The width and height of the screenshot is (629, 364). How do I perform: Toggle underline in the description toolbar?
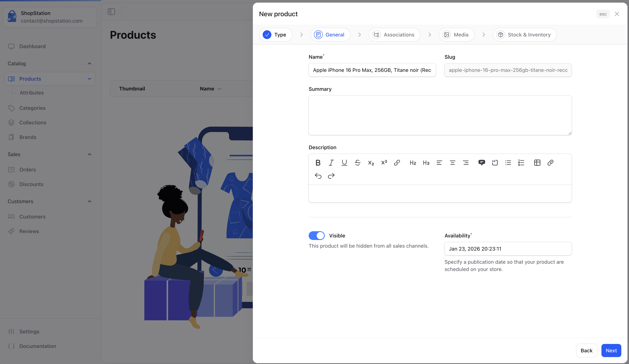click(344, 162)
